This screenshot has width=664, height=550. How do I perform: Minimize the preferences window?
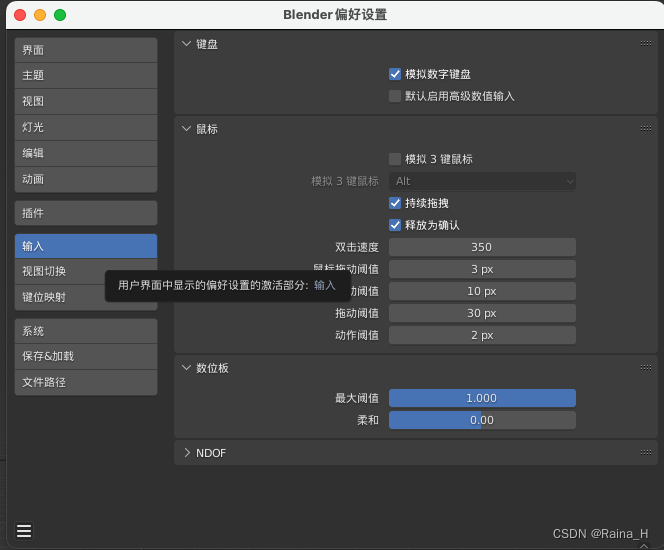tap(40, 15)
